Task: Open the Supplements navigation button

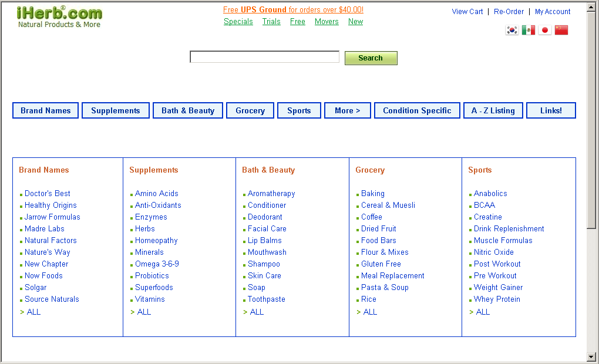Action: click(x=115, y=110)
